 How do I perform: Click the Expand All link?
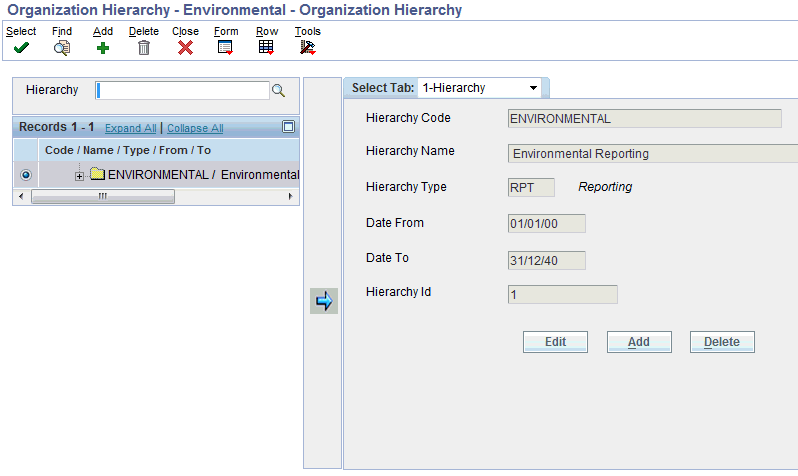130,128
